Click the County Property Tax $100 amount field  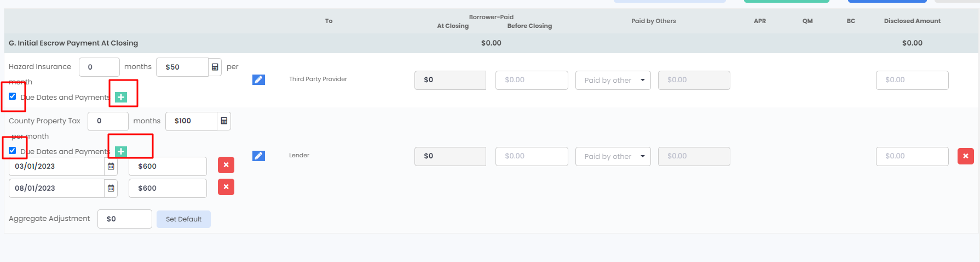[191, 121]
